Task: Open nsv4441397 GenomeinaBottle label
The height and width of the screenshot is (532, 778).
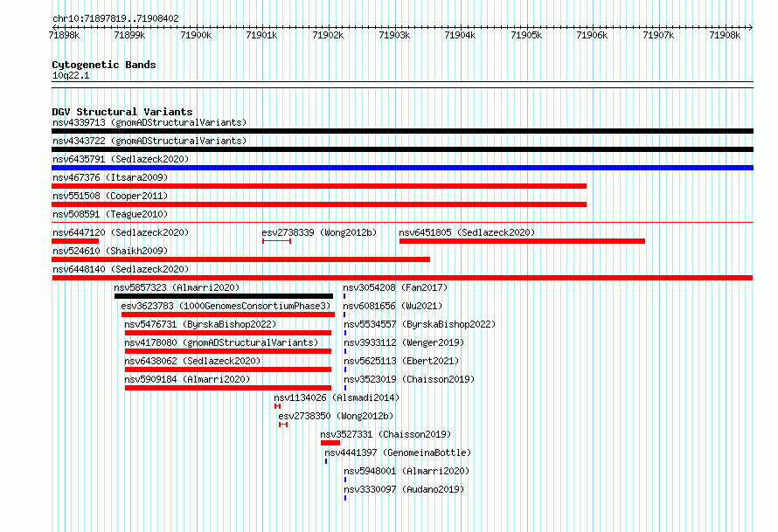Action: [x=398, y=453]
